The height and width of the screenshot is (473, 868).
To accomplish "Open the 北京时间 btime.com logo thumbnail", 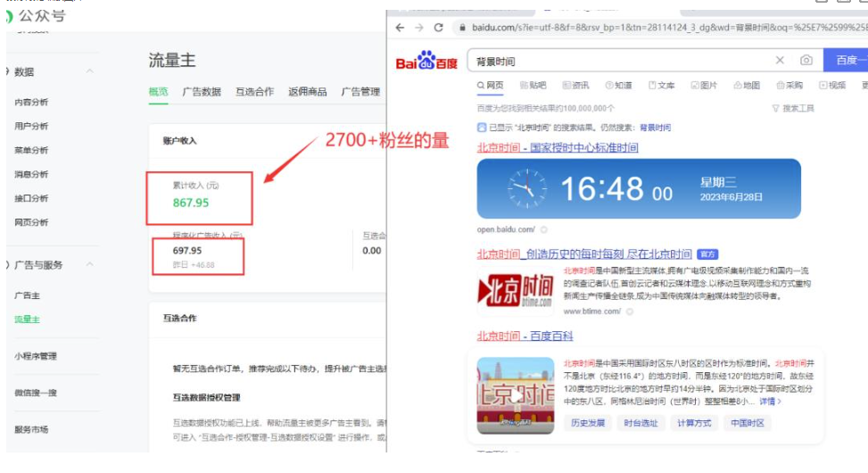I will [x=516, y=291].
